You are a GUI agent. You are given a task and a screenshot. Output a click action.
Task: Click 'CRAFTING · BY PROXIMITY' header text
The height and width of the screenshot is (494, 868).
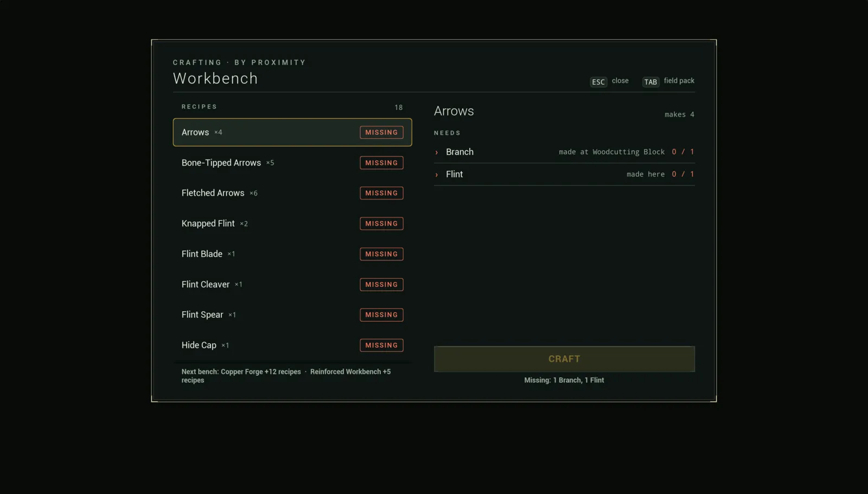239,62
